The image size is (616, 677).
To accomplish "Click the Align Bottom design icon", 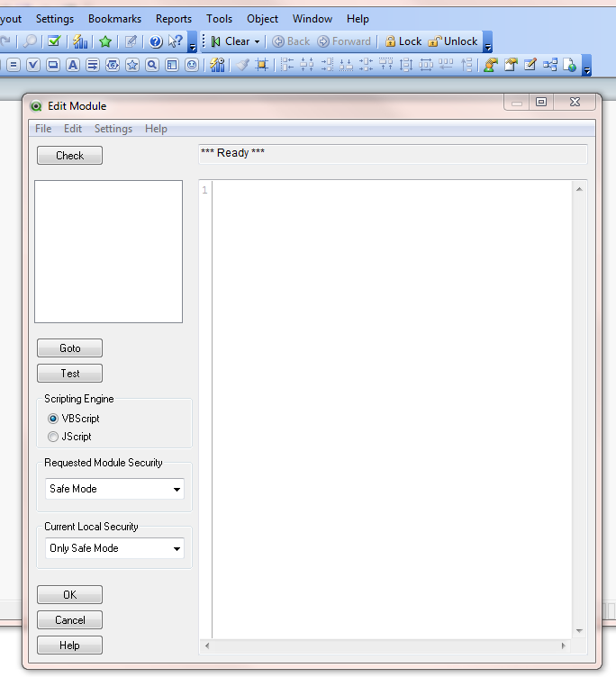I will 346,65.
